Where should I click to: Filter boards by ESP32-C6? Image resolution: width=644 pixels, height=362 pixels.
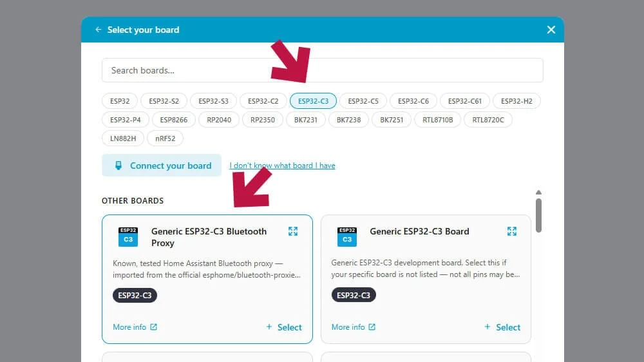413,101
